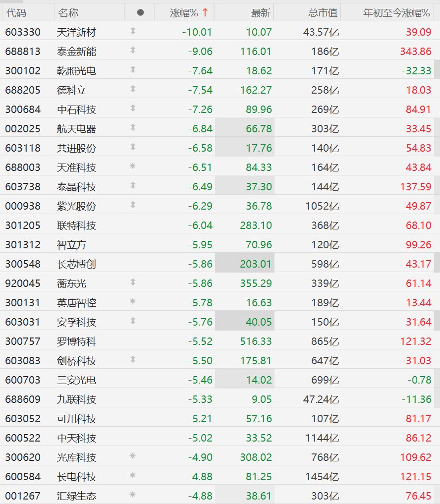Click latest price 37.30 of 泰晶科技
440x504 pixels.
point(259,186)
